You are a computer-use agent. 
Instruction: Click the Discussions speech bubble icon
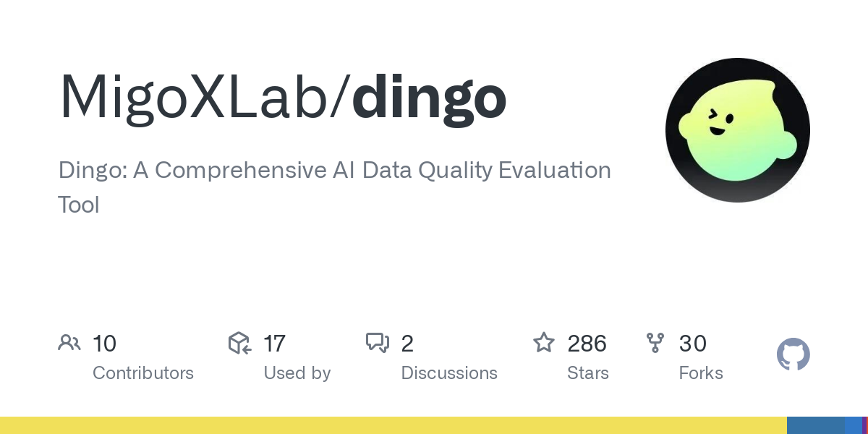378,343
